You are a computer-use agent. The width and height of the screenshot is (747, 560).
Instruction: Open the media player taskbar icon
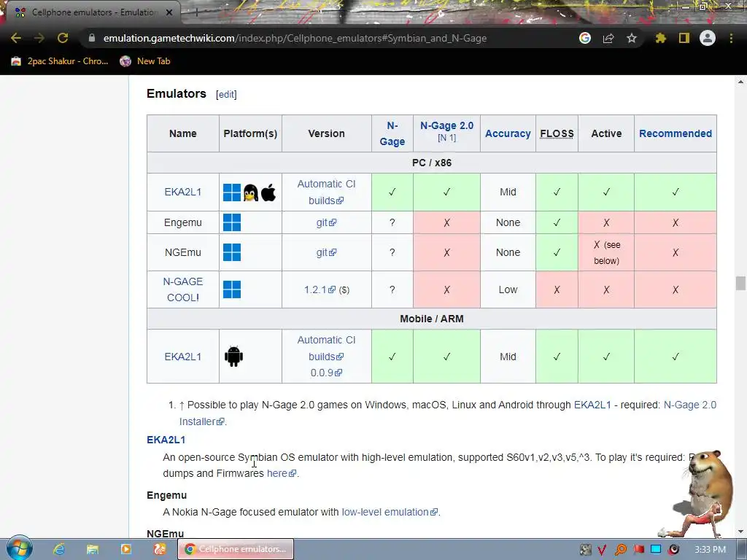pos(125,549)
